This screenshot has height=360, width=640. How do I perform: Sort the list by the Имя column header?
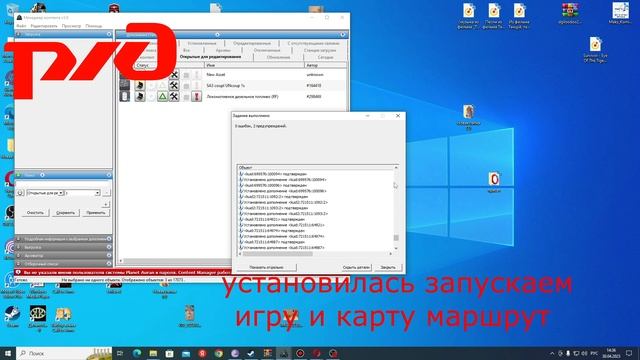(x=254, y=65)
